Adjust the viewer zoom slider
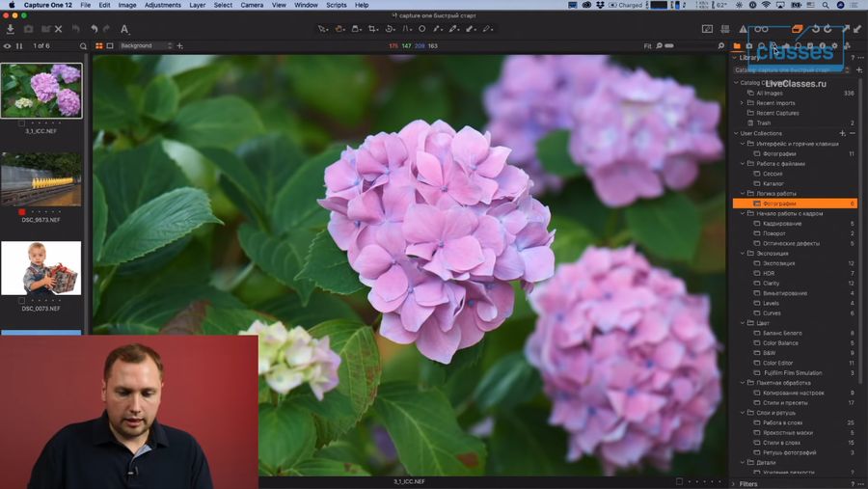868x489 pixels. 669,46
